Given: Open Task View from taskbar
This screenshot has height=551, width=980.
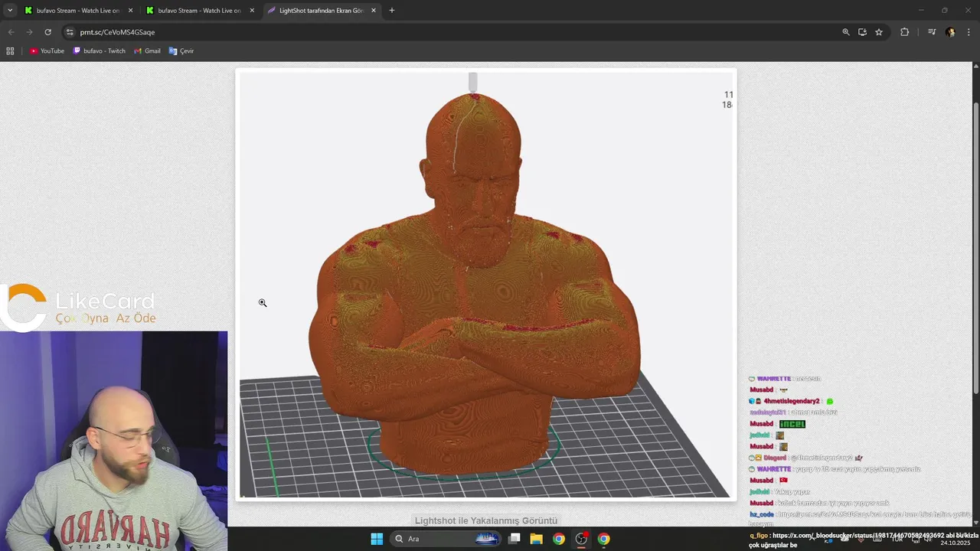Looking at the screenshot, I should coord(514,539).
